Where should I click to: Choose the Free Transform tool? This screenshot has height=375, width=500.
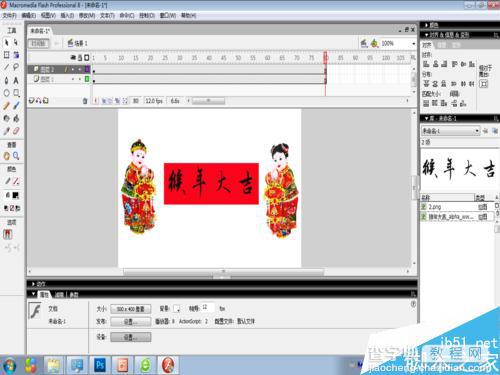coord(6,55)
